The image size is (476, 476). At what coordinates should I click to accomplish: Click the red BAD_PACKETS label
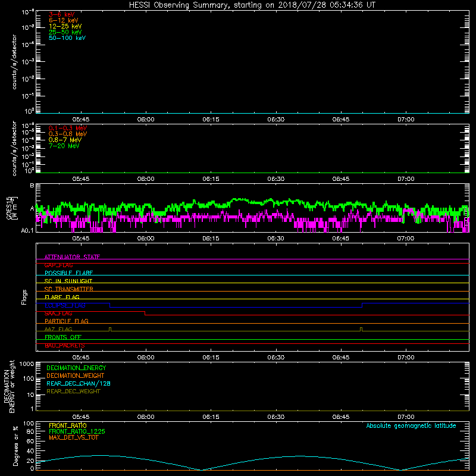[65, 346]
